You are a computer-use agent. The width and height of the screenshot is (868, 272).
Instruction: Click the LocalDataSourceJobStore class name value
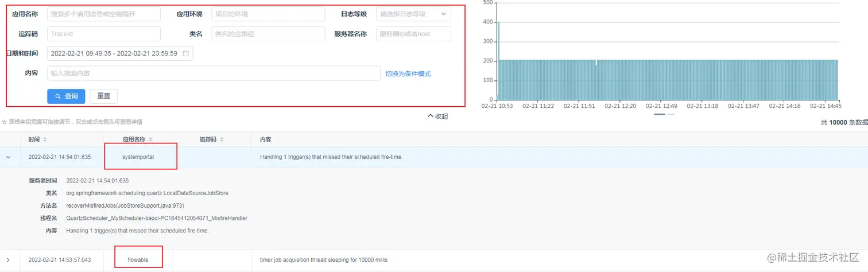pyautogui.click(x=147, y=193)
